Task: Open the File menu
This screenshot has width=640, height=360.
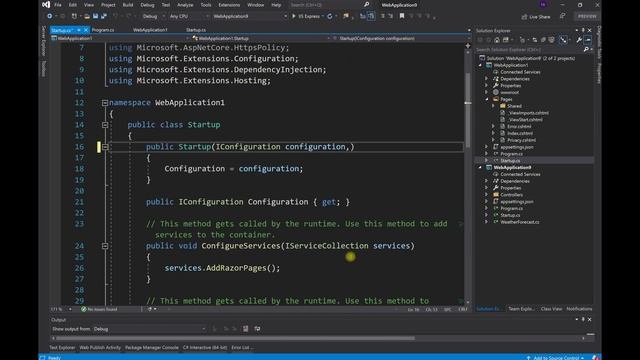Action: click(x=58, y=5)
